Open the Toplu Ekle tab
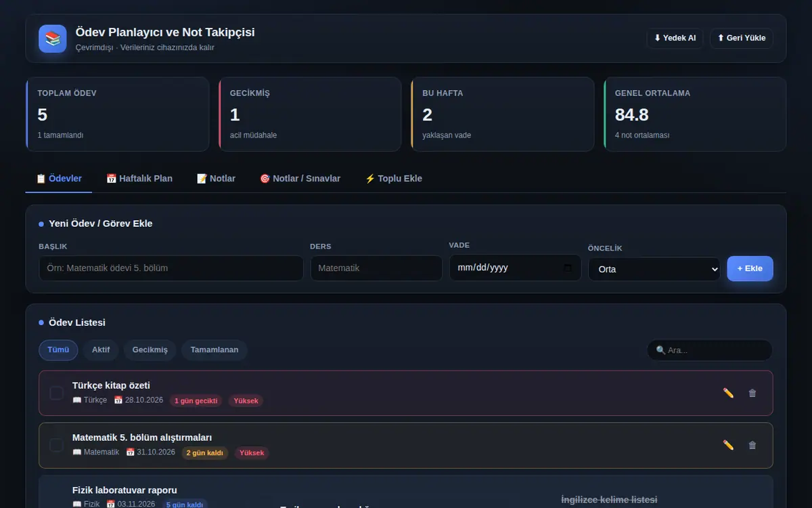 394,179
